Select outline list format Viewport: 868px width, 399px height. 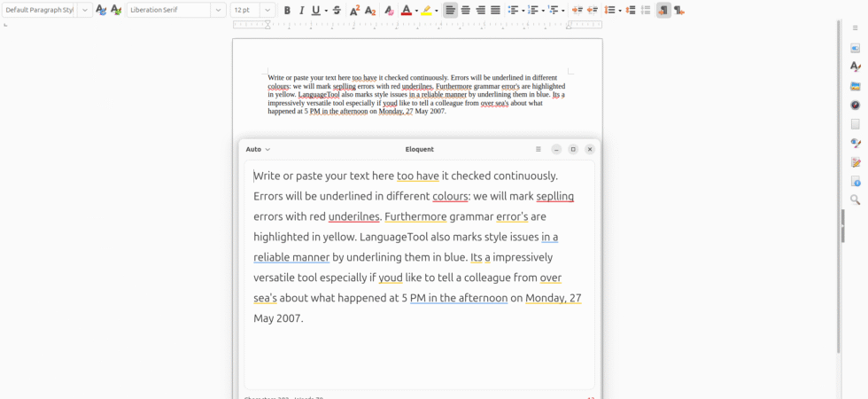pyautogui.click(x=553, y=10)
